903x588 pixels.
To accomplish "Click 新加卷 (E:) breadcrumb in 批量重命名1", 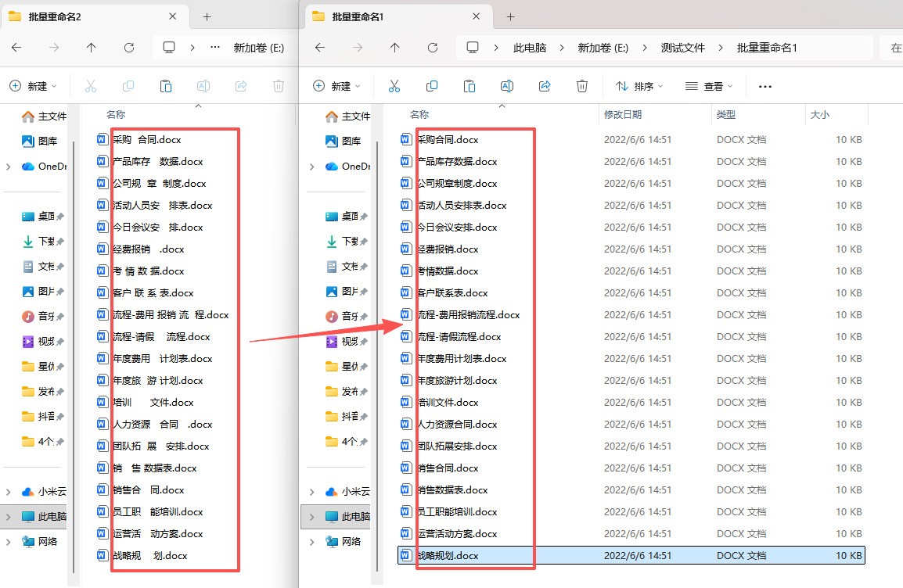I will (603, 48).
